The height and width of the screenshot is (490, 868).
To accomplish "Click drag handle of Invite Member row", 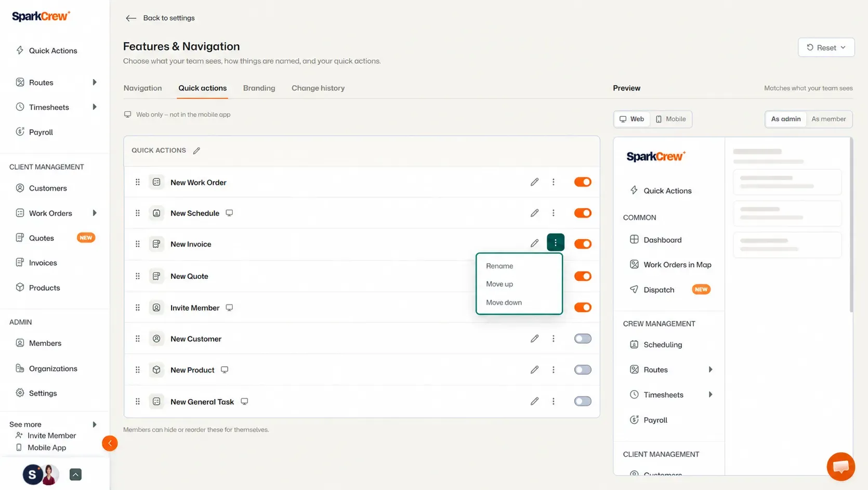I will click(138, 307).
